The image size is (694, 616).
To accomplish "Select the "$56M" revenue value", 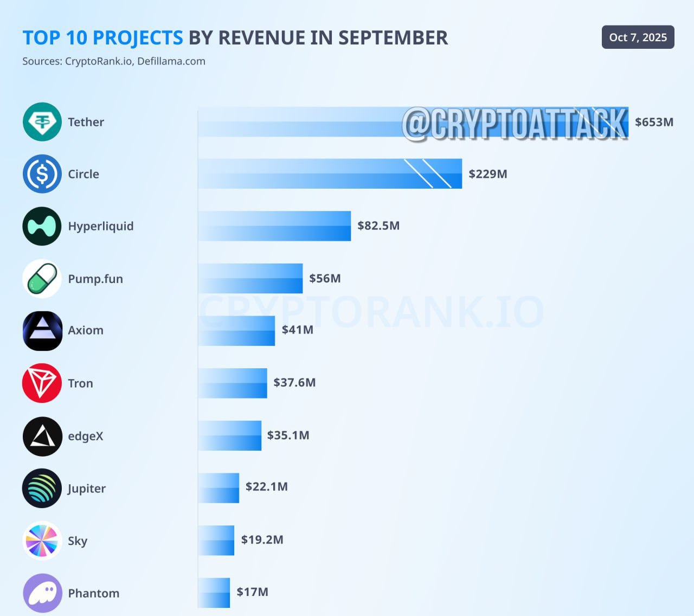I will tap(325, 278).
